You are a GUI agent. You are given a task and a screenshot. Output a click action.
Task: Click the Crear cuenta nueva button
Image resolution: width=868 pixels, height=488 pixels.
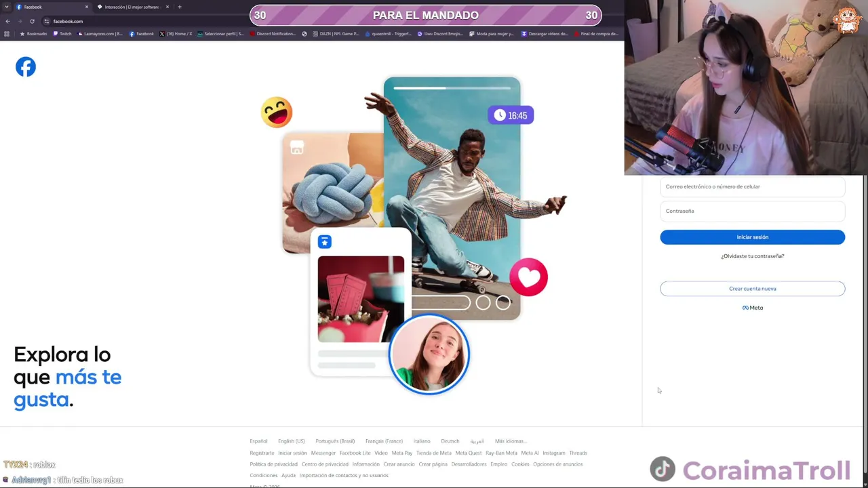tap(753, 289)
